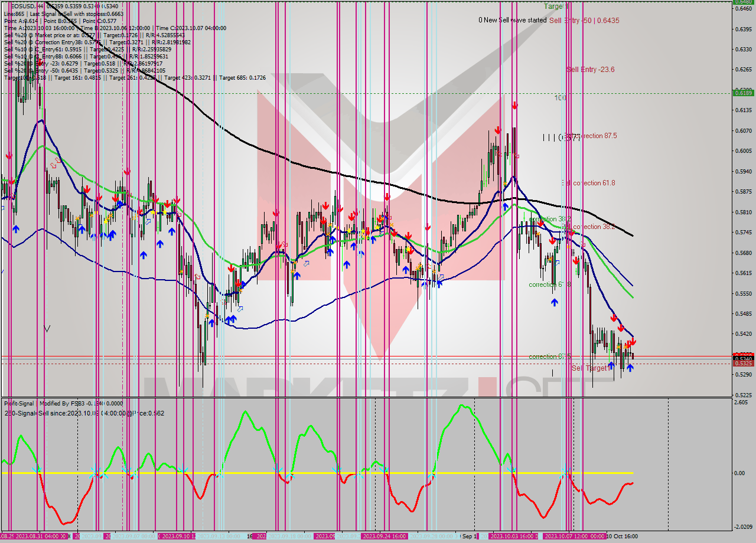Click the 0.6070 price axis value
756x543 pixels.
[743, 130]
